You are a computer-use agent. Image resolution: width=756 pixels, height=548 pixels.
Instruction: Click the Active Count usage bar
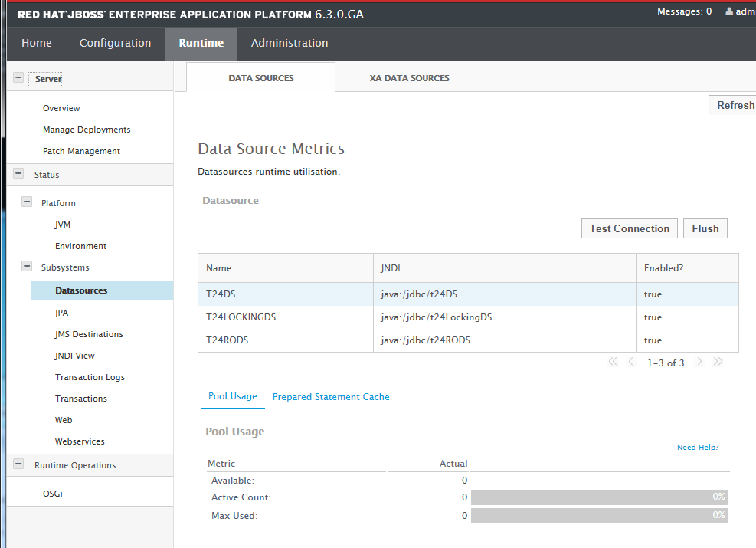pyautogui.click(x=599, y=497)
